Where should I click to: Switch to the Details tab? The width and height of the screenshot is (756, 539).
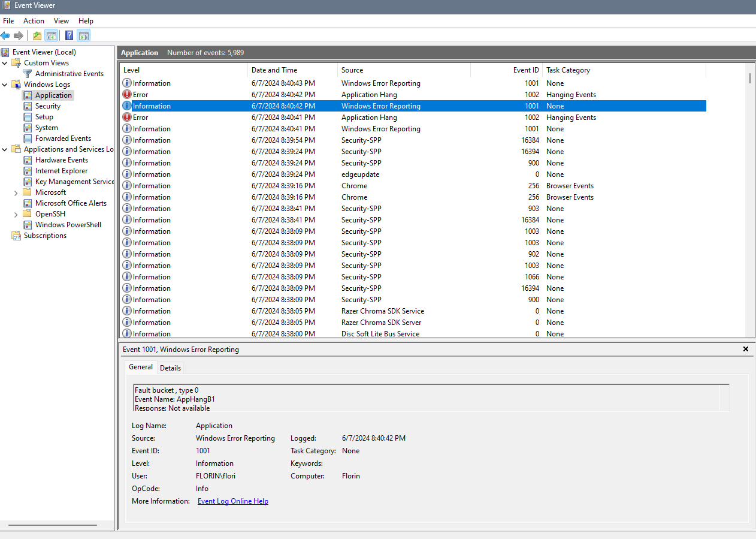click(x=170, y=368)
